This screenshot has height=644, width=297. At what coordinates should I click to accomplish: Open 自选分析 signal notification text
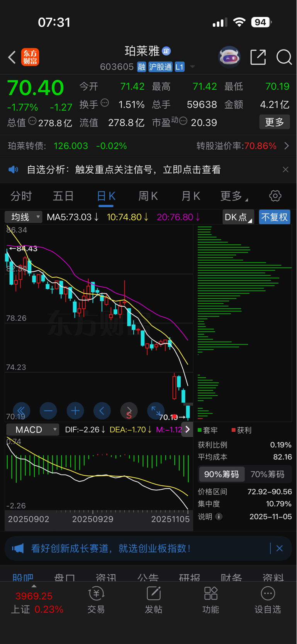click(x=124, y=169)
